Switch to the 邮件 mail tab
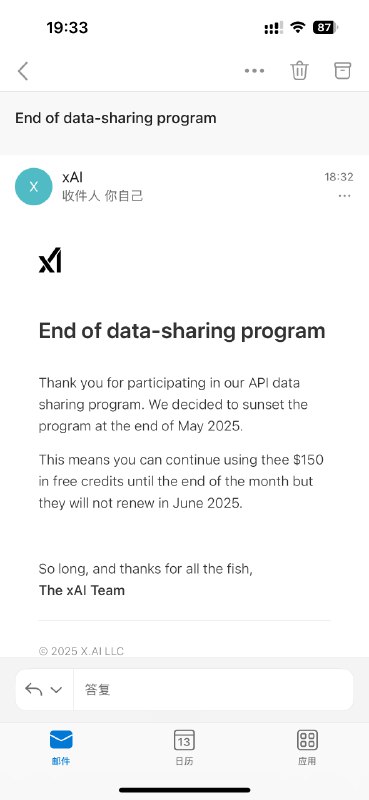The image size is (369, 800). [x=61, y=747]
